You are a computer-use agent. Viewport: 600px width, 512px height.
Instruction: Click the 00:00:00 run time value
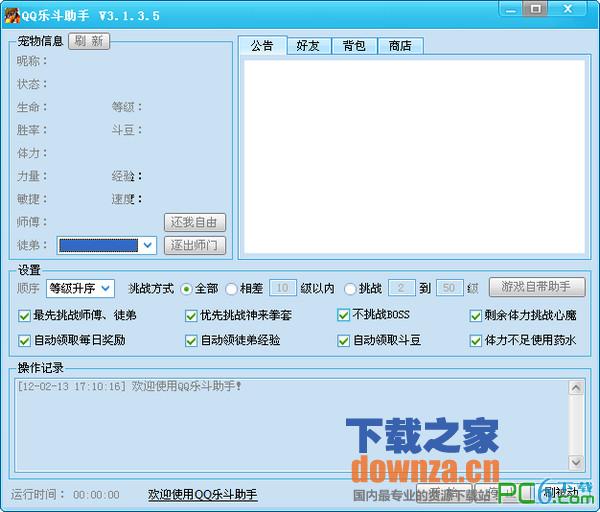(x=96, y=495)
